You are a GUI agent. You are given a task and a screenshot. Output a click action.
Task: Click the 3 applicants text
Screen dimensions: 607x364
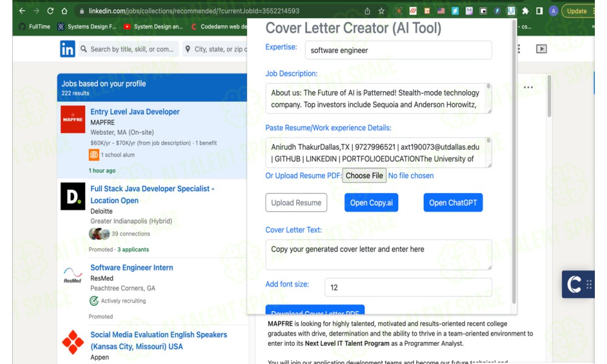coord(133,249)
